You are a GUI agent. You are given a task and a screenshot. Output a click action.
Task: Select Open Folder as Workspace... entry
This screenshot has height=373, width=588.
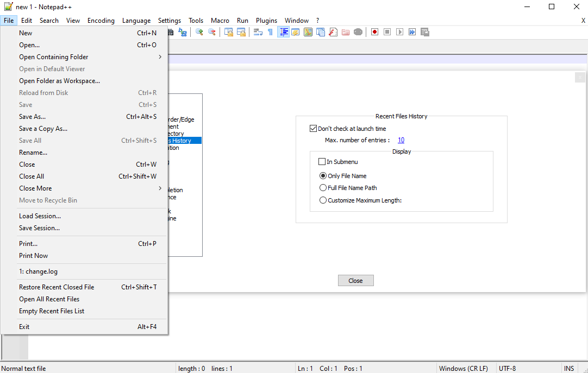click(84, 81)
